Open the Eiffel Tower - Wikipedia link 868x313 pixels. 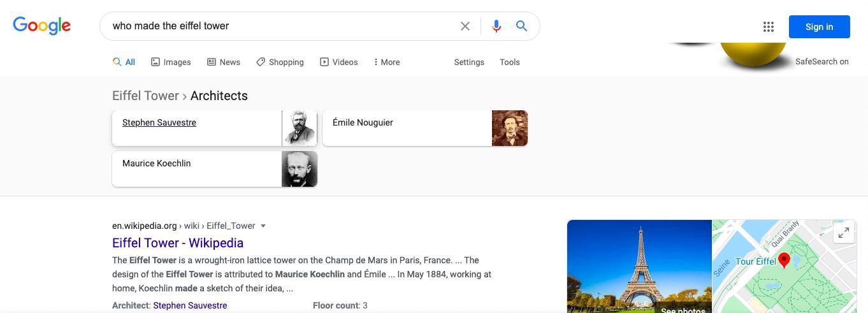[178, 243]
